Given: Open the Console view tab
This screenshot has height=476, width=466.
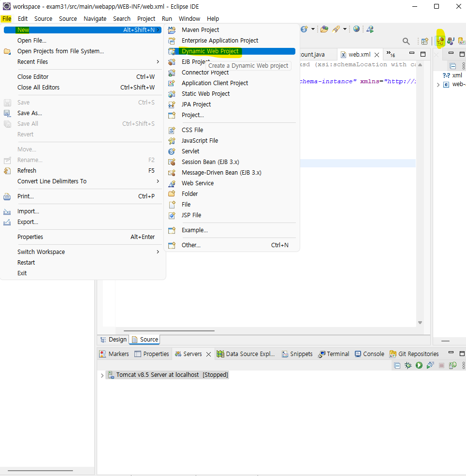Looking at the screenshot, I should [369, 354].
